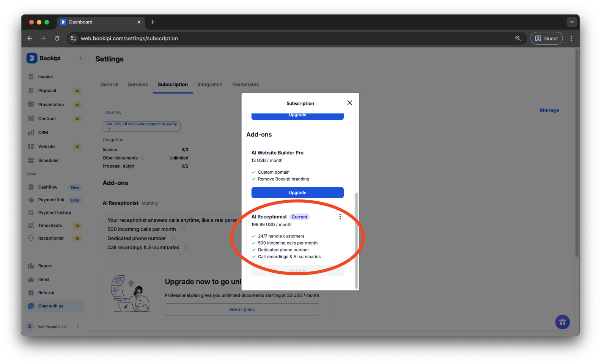The image size is (601, 364).
Task: Click '13 USD / month' price text
Action: point(267,160)
